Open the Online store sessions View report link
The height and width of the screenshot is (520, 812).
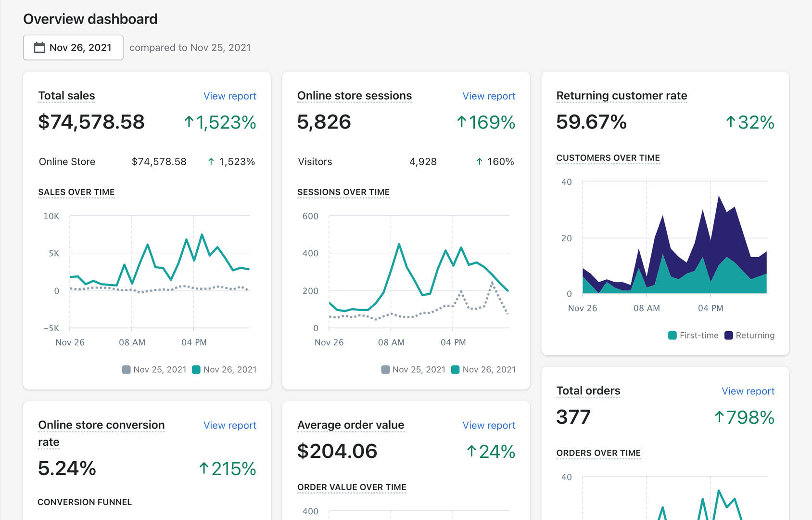tap(489, 96)
